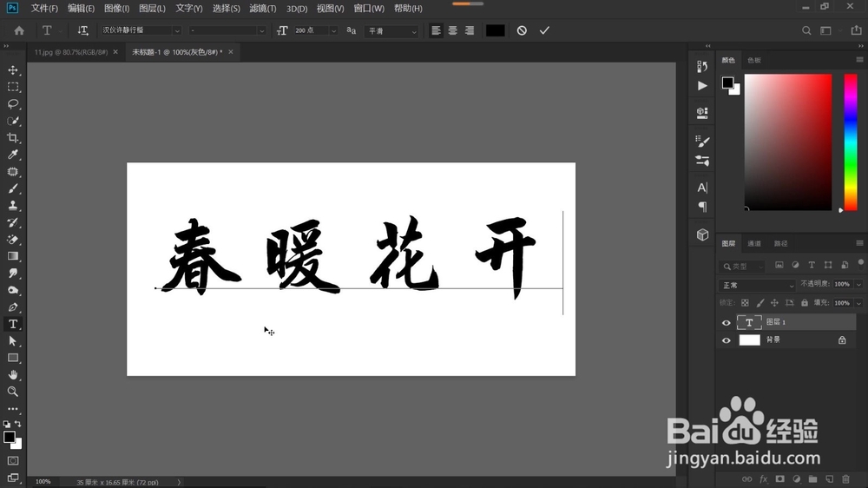Image resolution: width=868 pixels, height=488 pixels.
Task: Toggle lock all for layer
Action: [x=805, y=303]
